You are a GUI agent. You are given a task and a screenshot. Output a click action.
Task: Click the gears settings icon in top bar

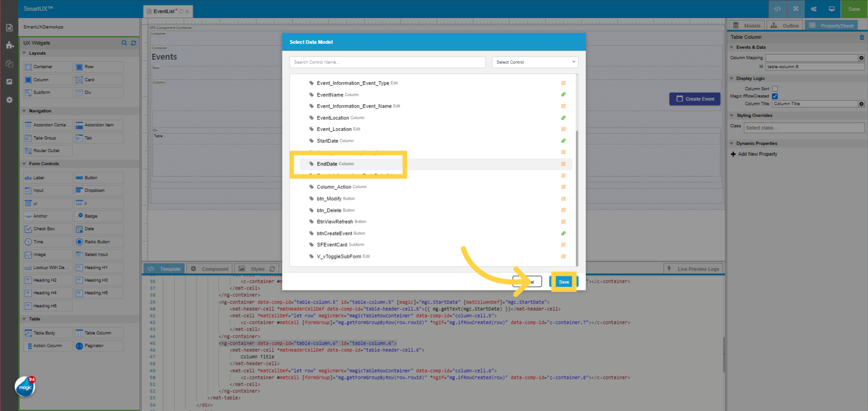(x=814, y=9)
